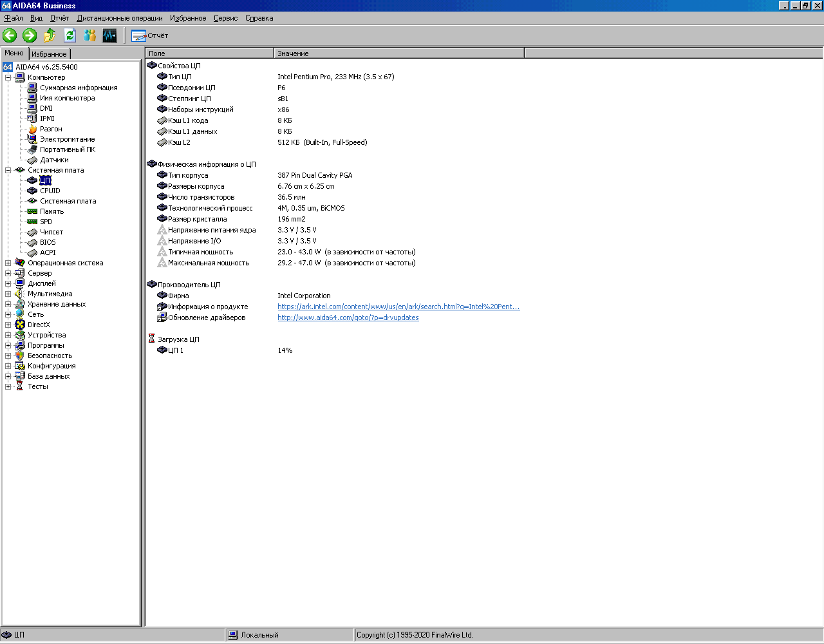The width and height of the screenshot is (824, 644).
Task: Select the DMI tree node
Action: (46, 108)
